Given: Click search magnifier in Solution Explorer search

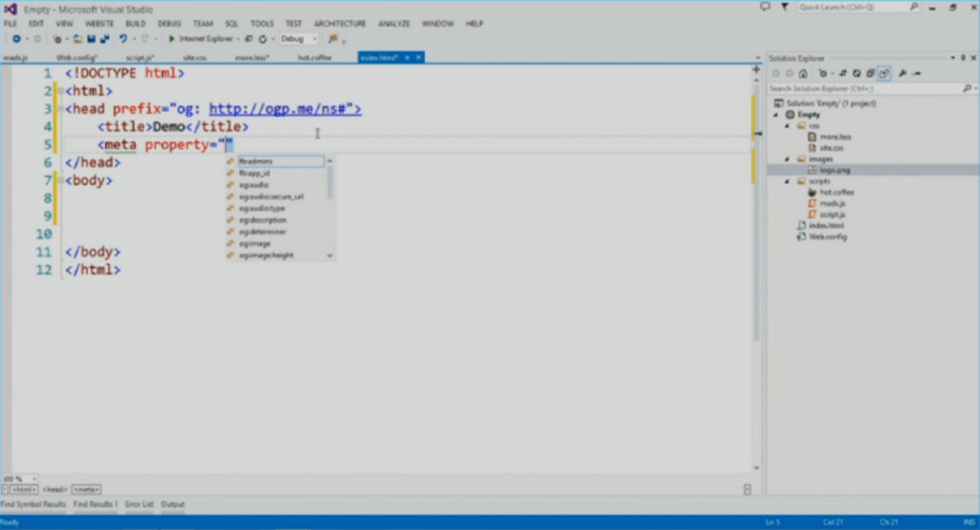Looking at the screenshot, I should [x=967, y=89].
